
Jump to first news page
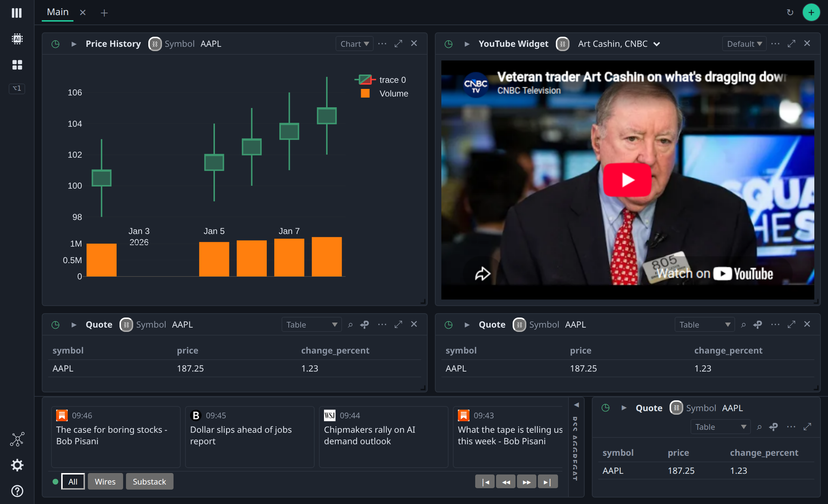click(x=485, y=482)
